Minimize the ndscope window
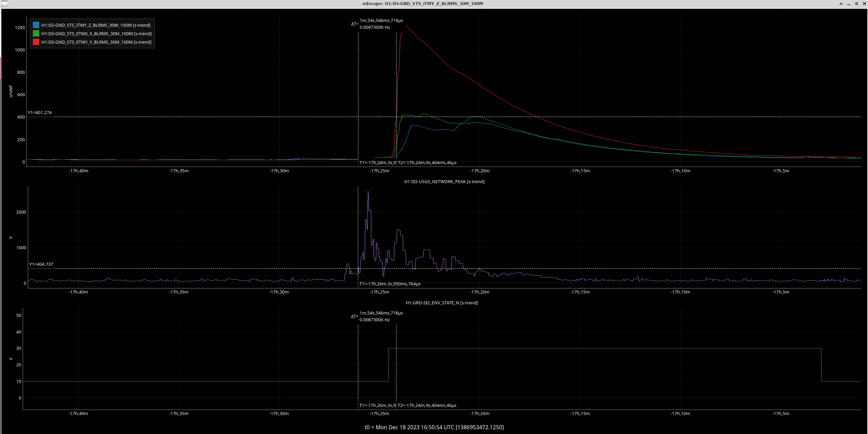868x434 pixels. (849, 4)
